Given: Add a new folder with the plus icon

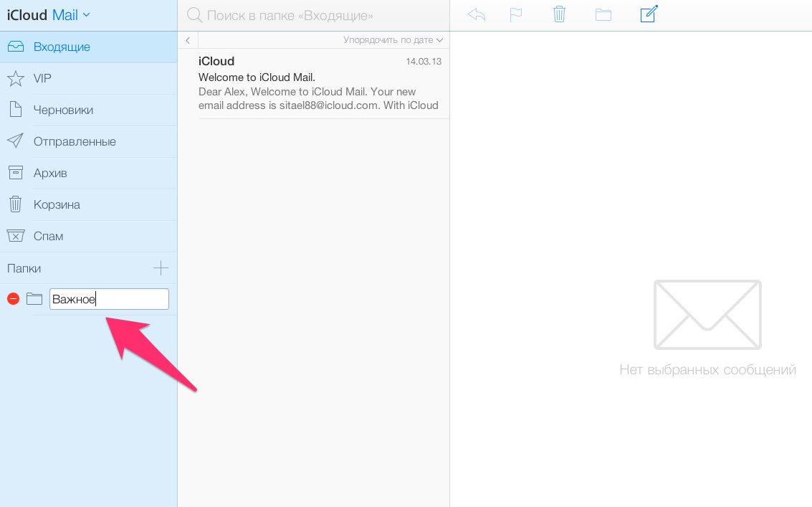Looking at the screenshot, I should [161, 268].
